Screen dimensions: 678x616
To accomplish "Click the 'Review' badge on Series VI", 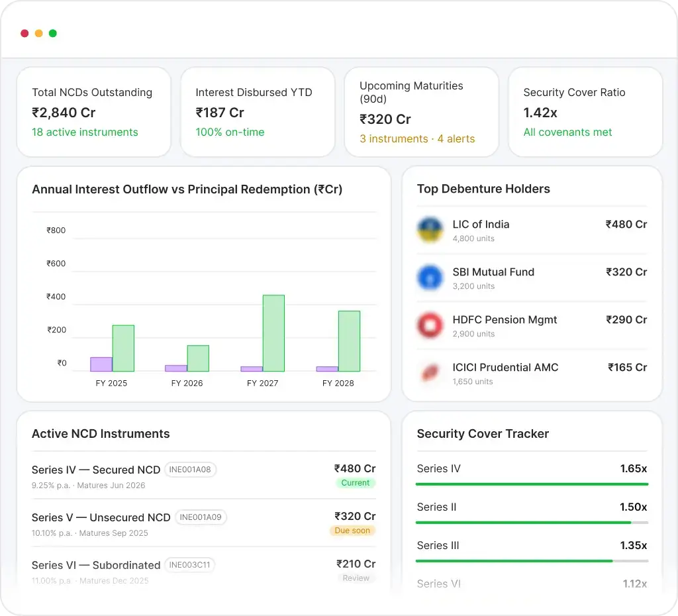I will pos(356,578).
